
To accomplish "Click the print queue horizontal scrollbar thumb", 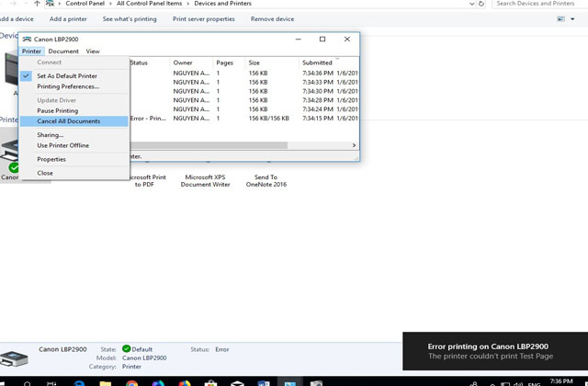I will pos(209,145).
